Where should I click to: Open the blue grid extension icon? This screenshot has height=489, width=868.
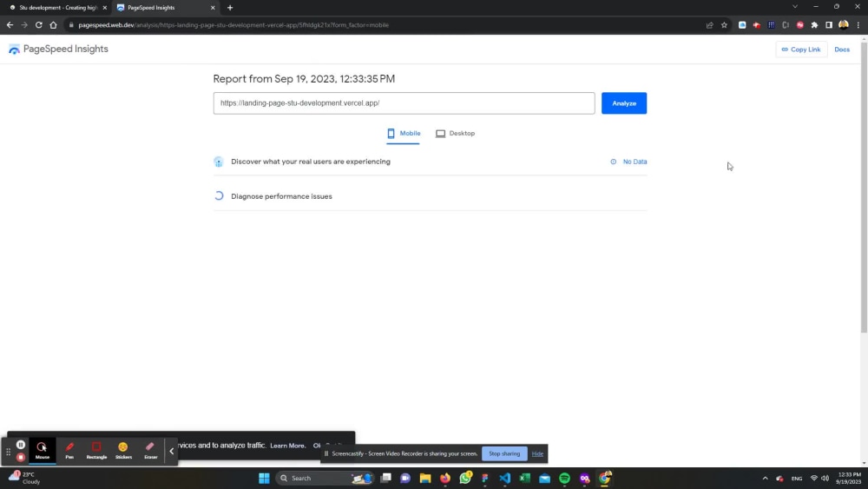pos(771,25)
